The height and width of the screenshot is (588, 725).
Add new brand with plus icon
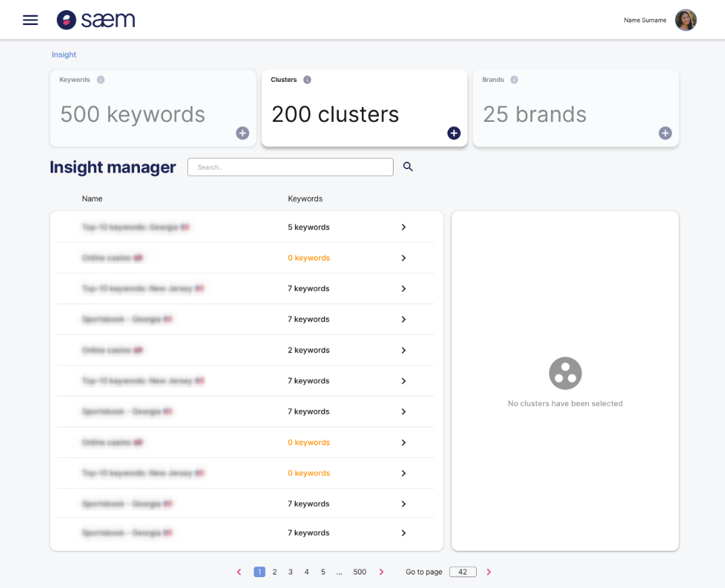[665, 133]
